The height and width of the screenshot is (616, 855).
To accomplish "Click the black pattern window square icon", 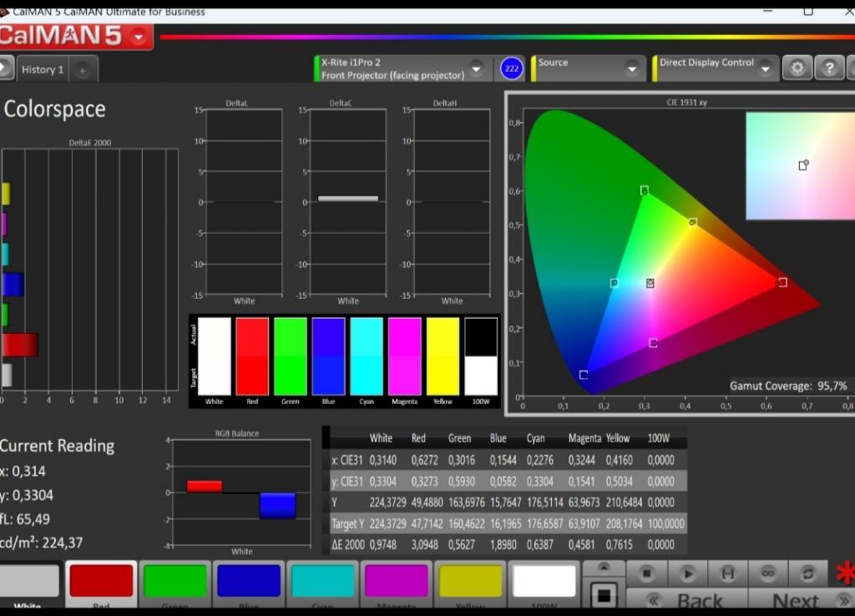I will click(604, 595).
